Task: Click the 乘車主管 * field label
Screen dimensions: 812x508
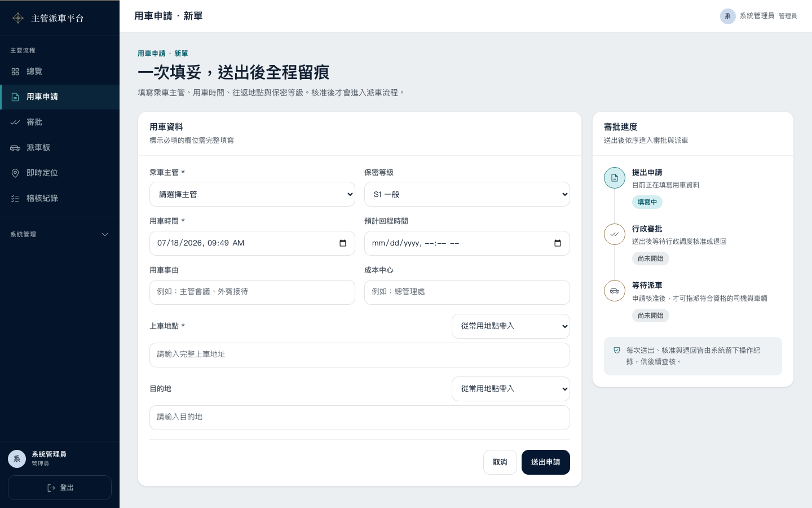Action: 167,173
